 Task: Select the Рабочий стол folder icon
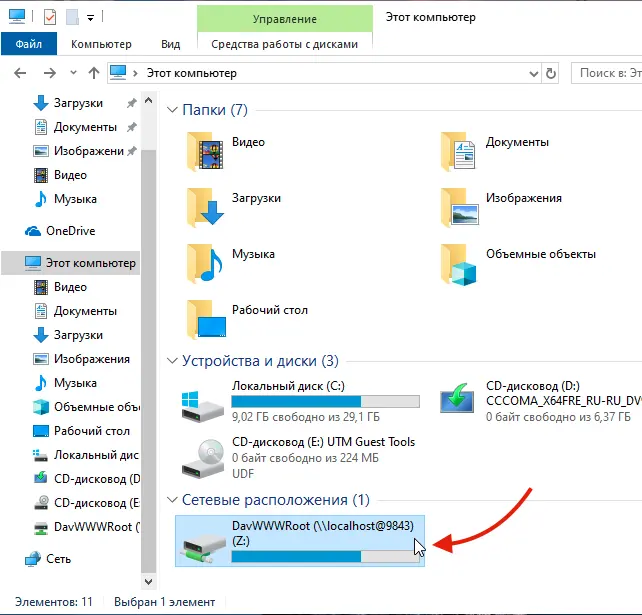[206, 320]
